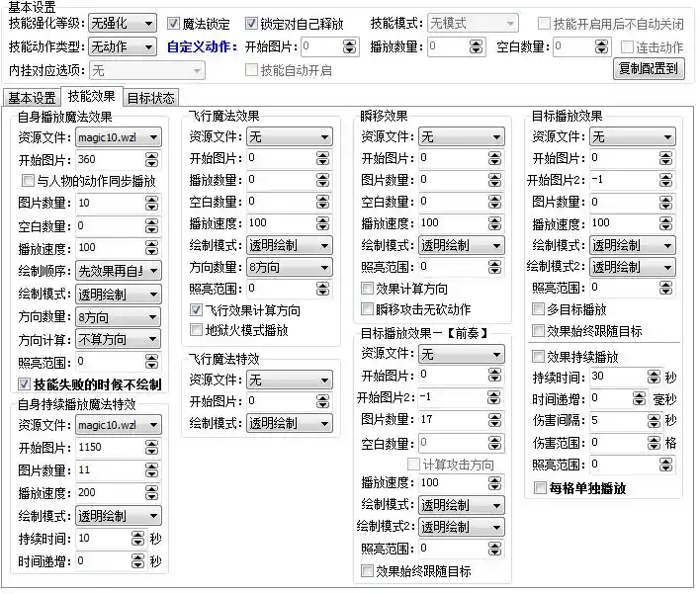
Task: Click spinner for 目标播放效果 图片数量
Action: click(665, 203)
